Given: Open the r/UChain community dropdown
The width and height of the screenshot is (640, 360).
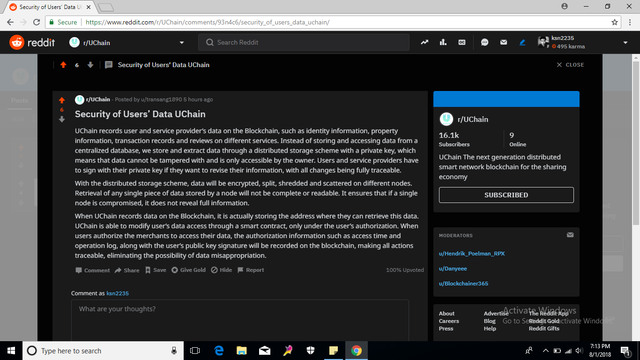Looking at the screenshot, I should [x=127, y=42].
